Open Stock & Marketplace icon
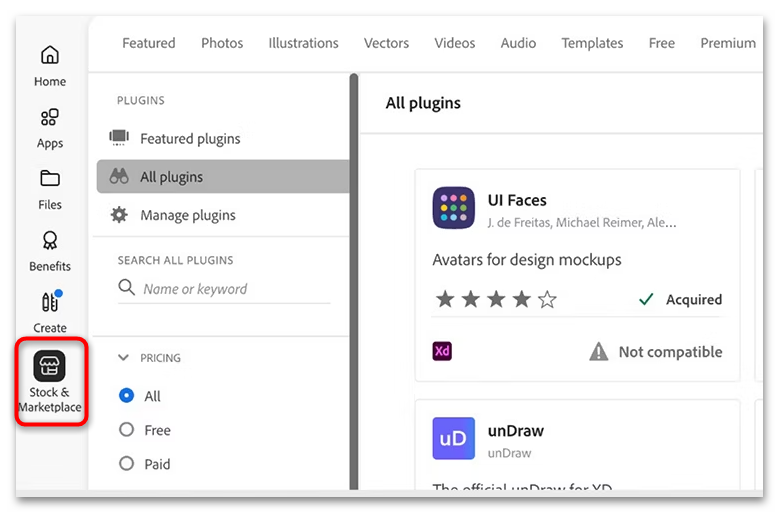The height and width of the screenshot is (513, 779). [50, 366]
